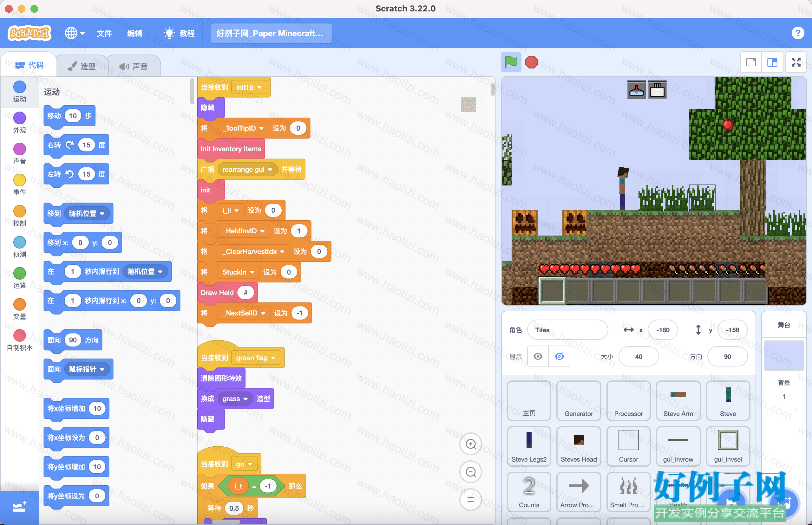Select the Cursor sprite
The image size is (812, 525).
tap(629, 446)
